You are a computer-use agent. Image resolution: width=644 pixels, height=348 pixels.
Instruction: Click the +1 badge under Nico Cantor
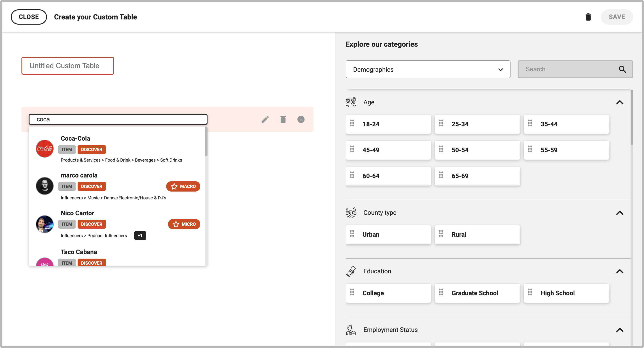pos(140,236)
